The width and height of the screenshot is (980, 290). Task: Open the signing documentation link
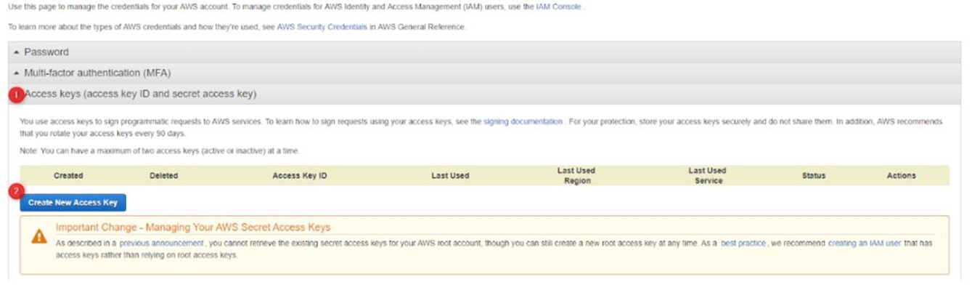point(523,122)
